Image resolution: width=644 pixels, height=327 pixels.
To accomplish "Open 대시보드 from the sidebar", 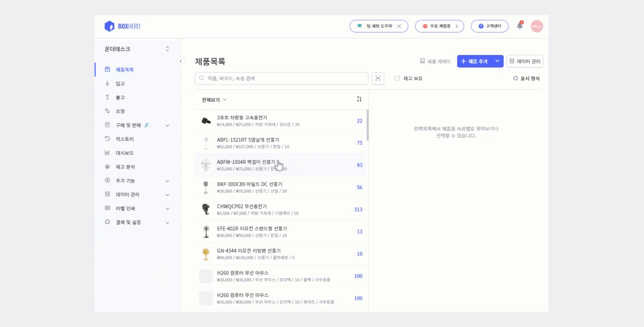I will tap(125, 153).
